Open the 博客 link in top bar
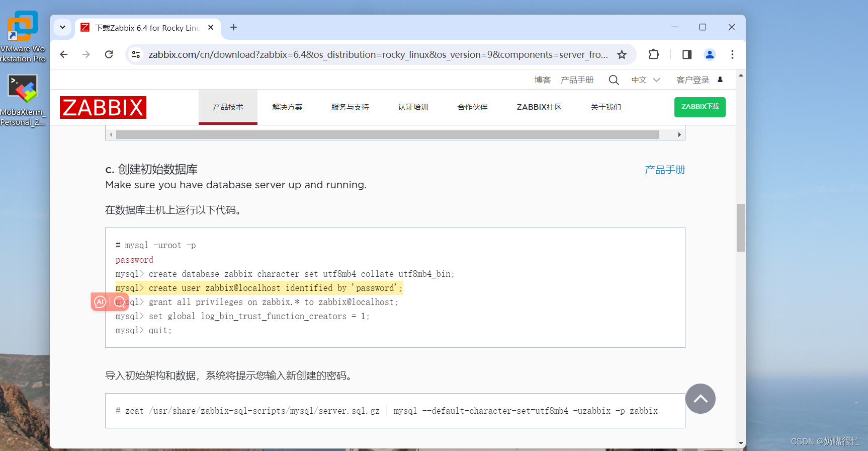868x451 pixels. tap(543, 80)
